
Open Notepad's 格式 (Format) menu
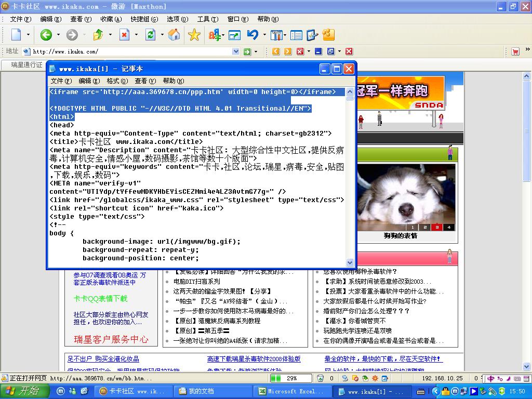(x=117, y=81)
